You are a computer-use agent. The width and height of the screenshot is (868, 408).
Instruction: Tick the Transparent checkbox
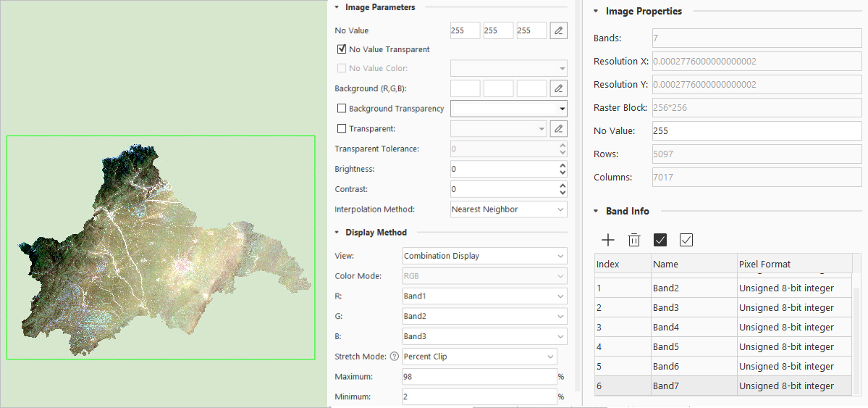342,129
